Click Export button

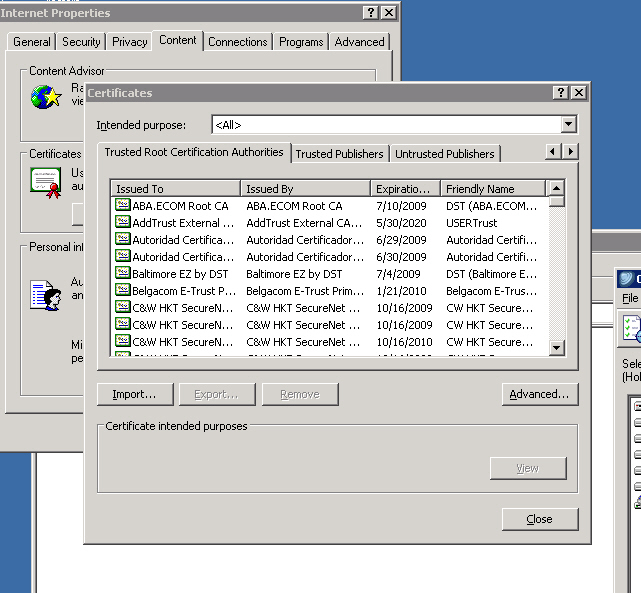pyautogui.click(x=217, y=394)
